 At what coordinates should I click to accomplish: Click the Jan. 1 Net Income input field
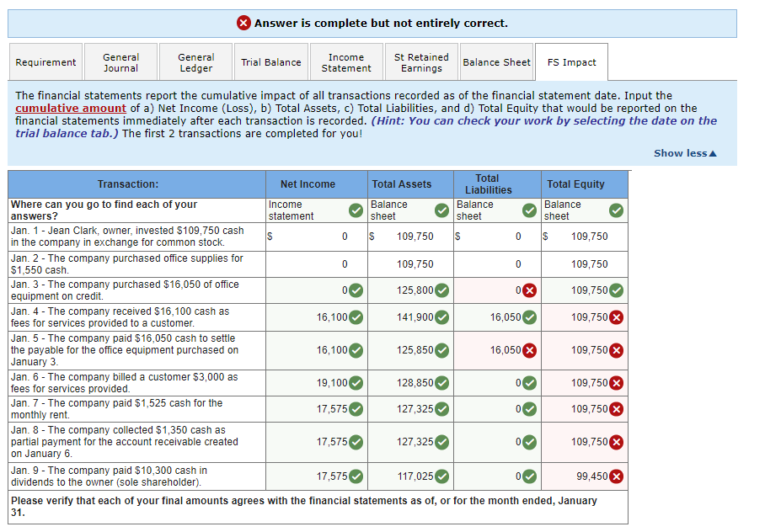point(316,237)
